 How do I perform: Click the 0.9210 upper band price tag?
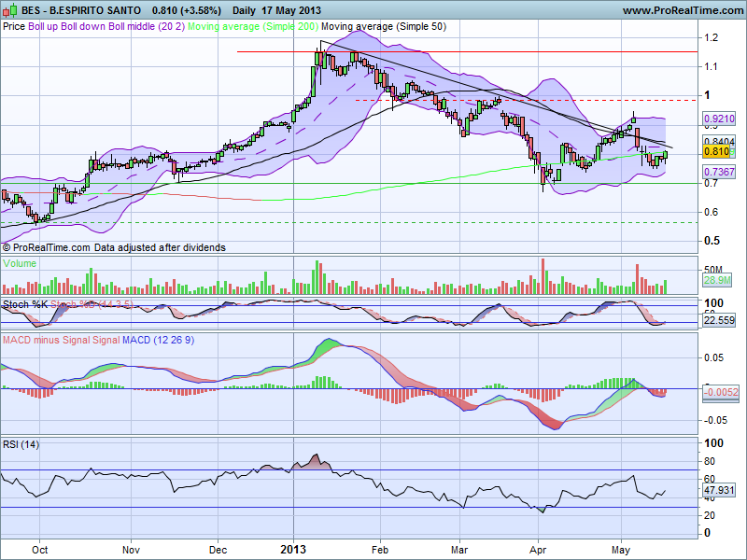pos(719,119)
